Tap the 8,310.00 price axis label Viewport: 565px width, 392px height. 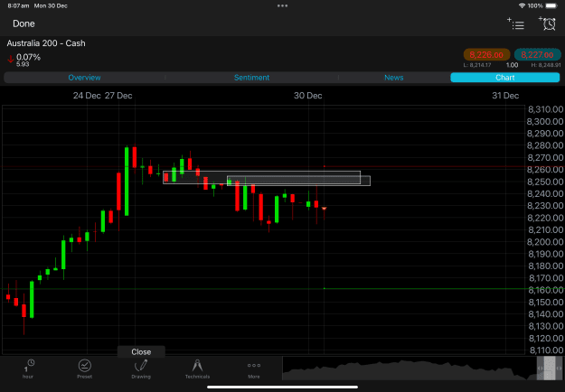545,109
